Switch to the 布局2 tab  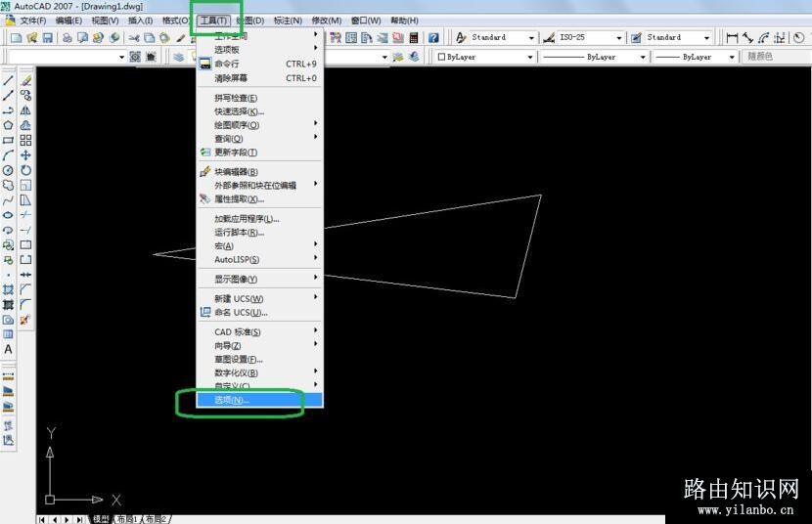156,519
